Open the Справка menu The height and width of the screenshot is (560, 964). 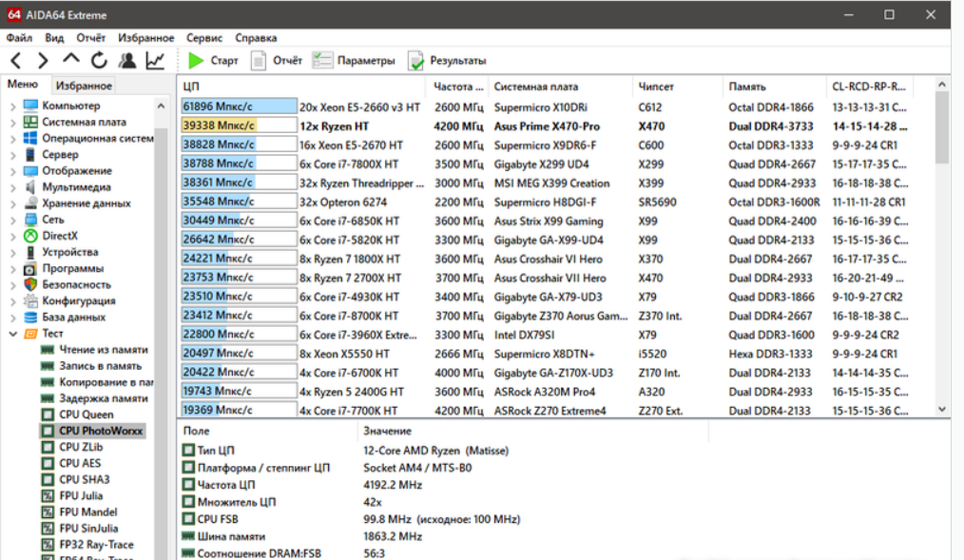[256, 37]
